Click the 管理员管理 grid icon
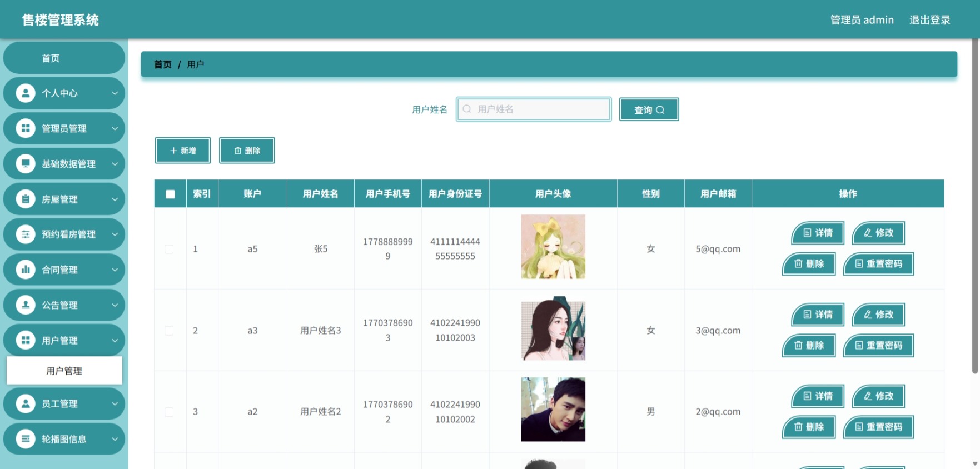The image size is (980, 469). [26, 128]
